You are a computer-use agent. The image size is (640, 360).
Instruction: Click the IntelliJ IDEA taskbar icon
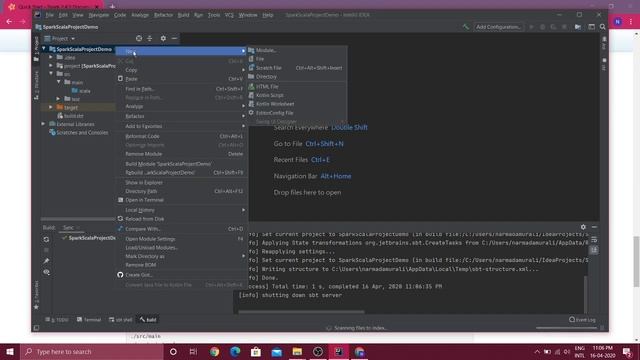point(338,351)
